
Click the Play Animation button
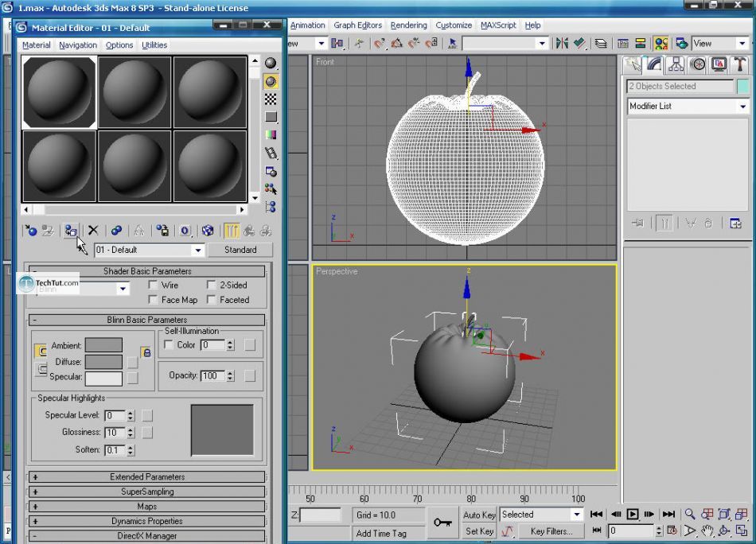(x=633, y=514)
